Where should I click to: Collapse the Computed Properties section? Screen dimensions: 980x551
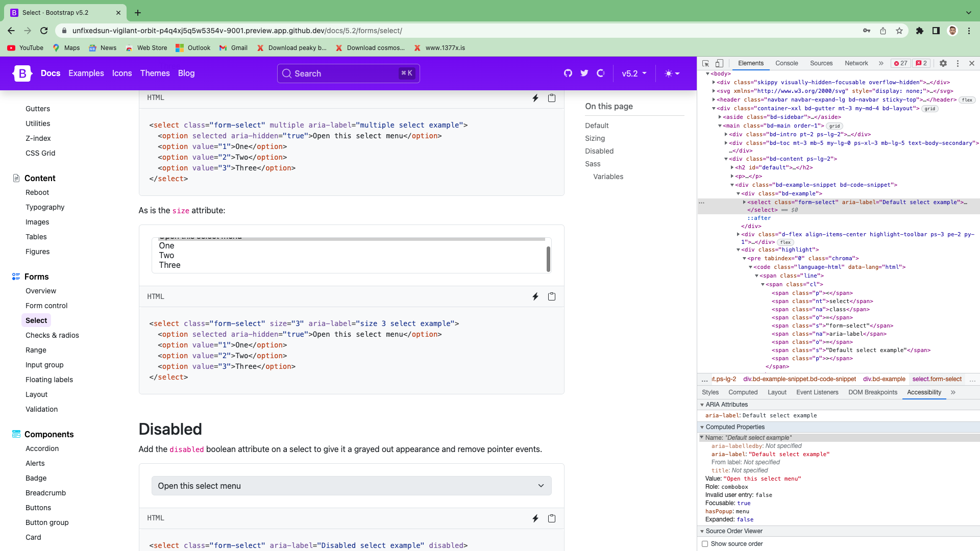coord(702,427)
